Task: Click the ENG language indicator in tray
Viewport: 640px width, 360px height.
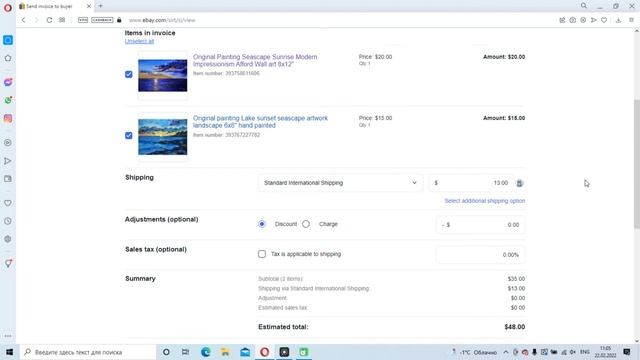Action: click(585, 352)
